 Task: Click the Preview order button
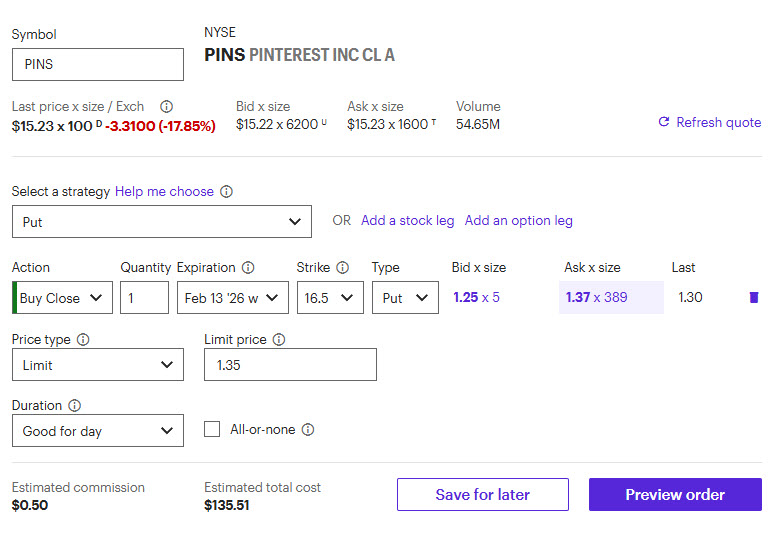[675, 495]
